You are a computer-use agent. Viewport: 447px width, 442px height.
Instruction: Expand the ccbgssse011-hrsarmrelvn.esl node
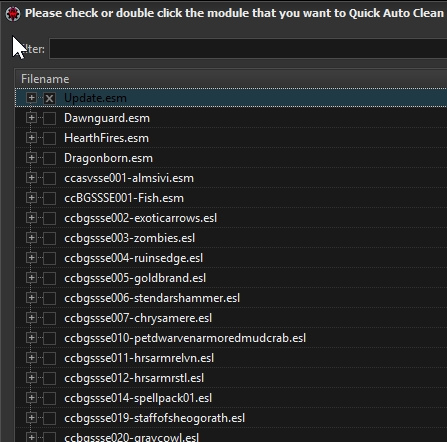[x=31, y=358]
